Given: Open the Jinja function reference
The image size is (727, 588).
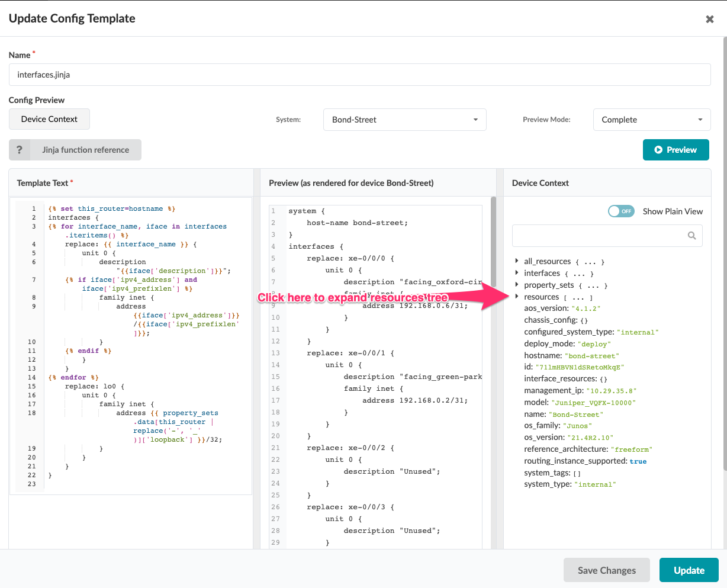Looking at the screenshot, I should (x=85, y=150).
